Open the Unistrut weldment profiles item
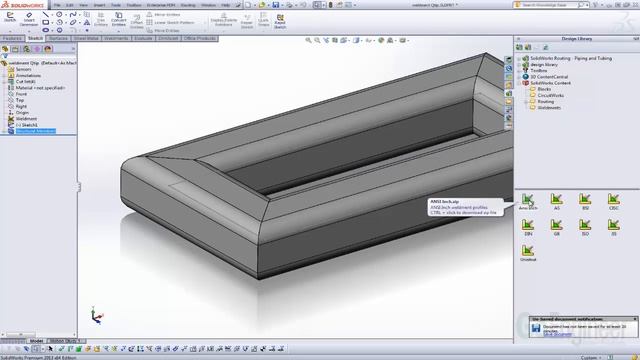Image resolution: width=640 pixels, height=360 pixels. tap(528, 253)
